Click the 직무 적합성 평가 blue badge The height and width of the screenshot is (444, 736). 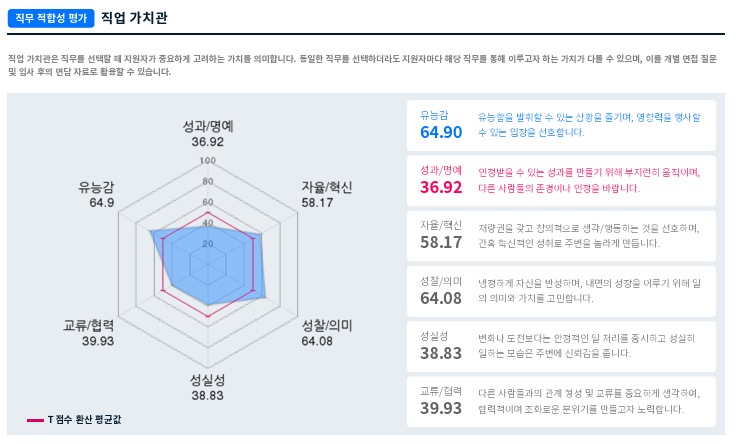pyautogui.click(x=51, y=18)
